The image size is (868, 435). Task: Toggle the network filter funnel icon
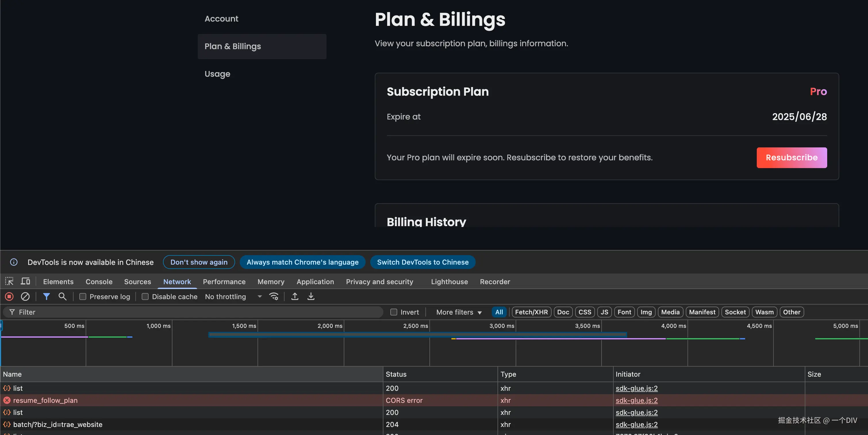point(47,297)
